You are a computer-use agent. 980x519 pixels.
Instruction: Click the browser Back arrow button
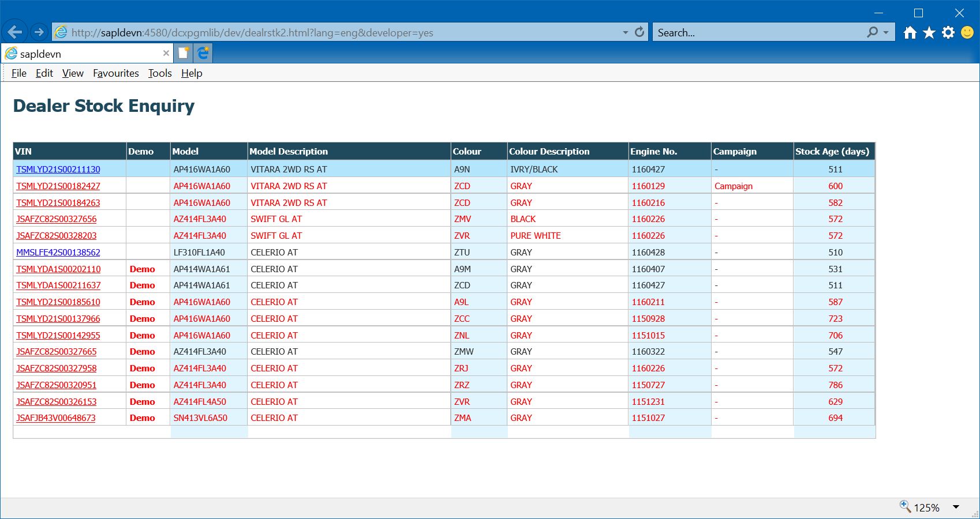coord(15,32)
